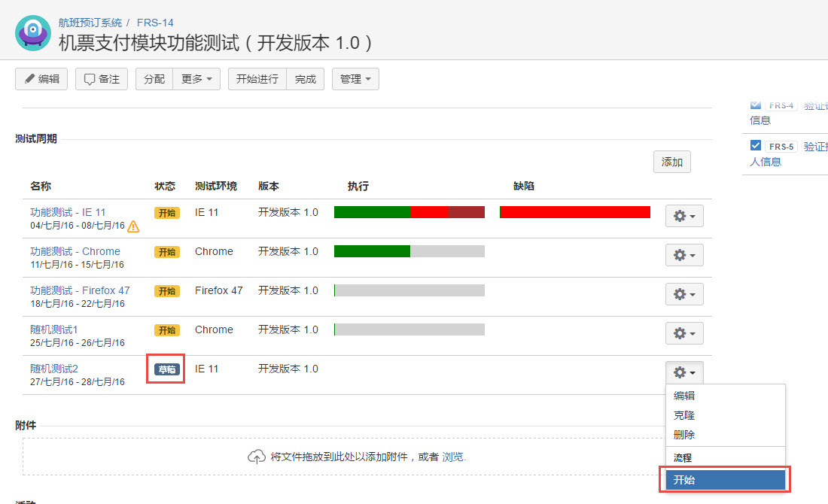Click the FRS-5 issue key label
Image resolution: width=828 pixels, height=504 pixels.
(x=781, y=147)
